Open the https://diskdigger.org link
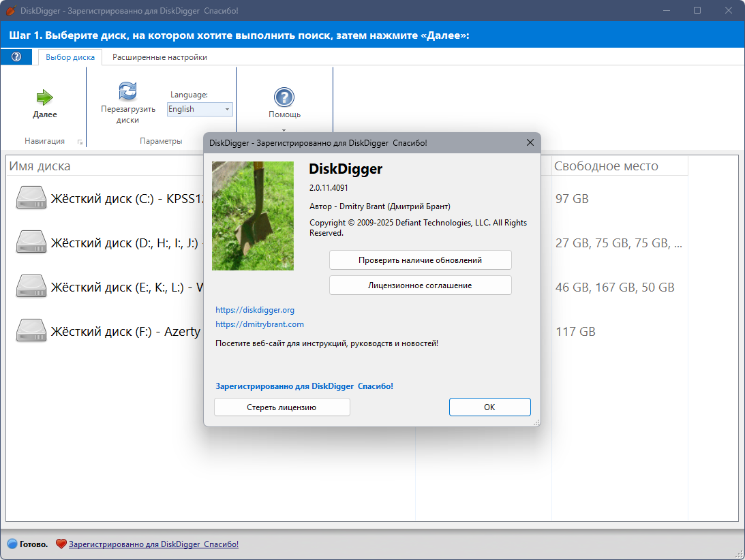This screenshot has width=745, height=560. [255, 310]
